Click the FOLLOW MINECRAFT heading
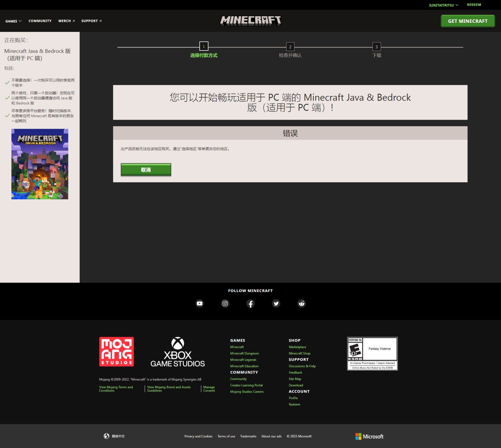Image resolution: width=501 pixels, height=448 pixels. pyautogui.click(x=250, y=291)
